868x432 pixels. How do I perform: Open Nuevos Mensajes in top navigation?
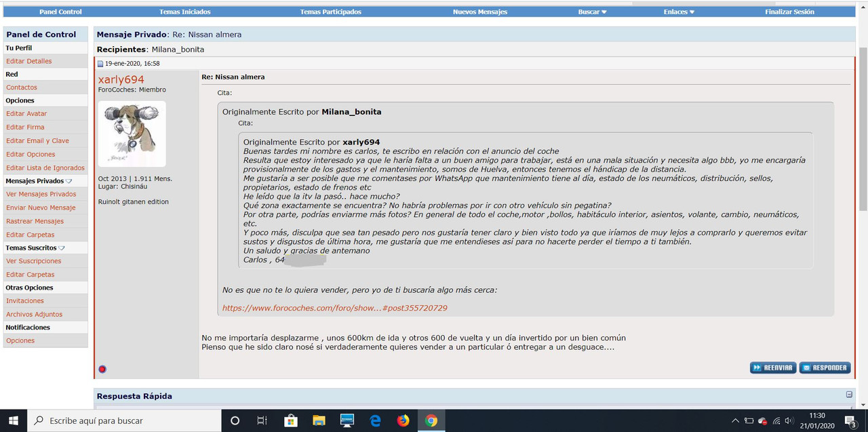pyautogui.click(x=480, y=12)
